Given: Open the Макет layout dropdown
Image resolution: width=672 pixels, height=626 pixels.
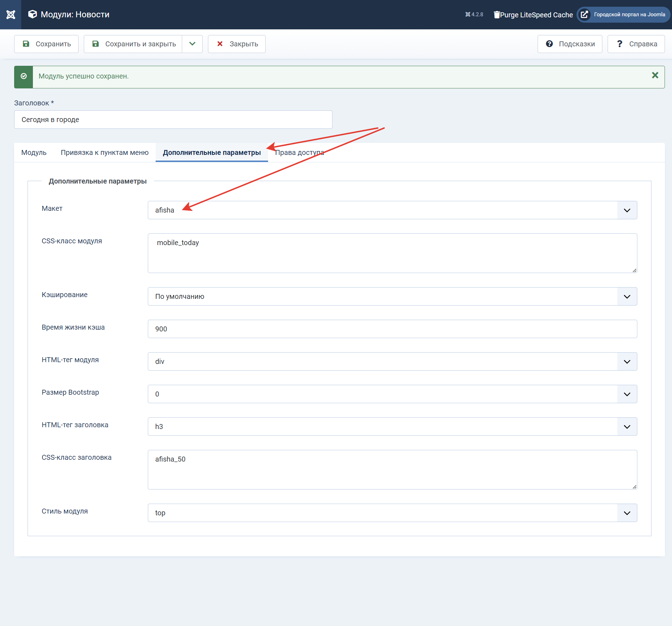Looking at the screenshot, I should (392, 210).
